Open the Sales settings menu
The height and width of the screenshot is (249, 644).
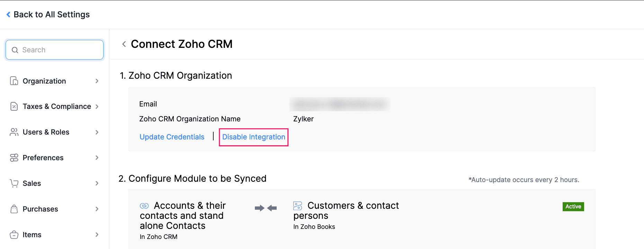[32, 183]
